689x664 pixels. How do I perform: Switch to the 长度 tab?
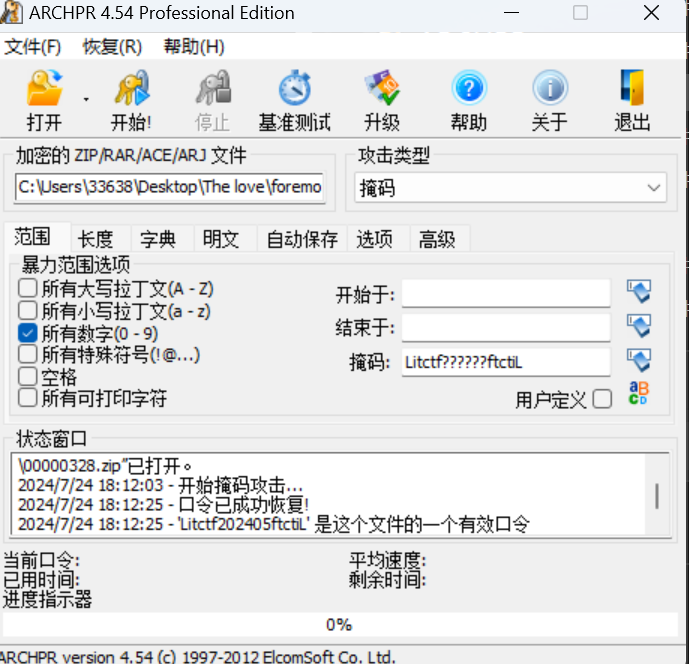click(95, 239)
